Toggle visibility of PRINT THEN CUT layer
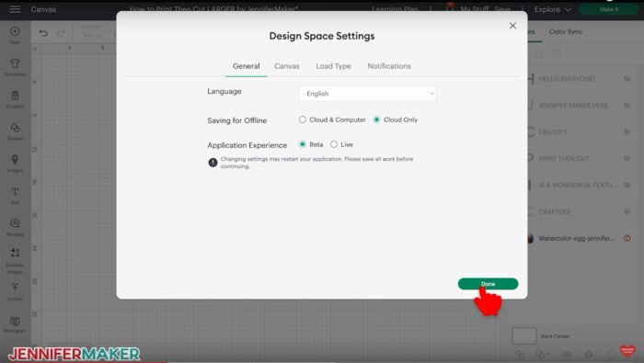Image resolution: width=644 pixels, height=363 pixels. (x=627, y=158)
